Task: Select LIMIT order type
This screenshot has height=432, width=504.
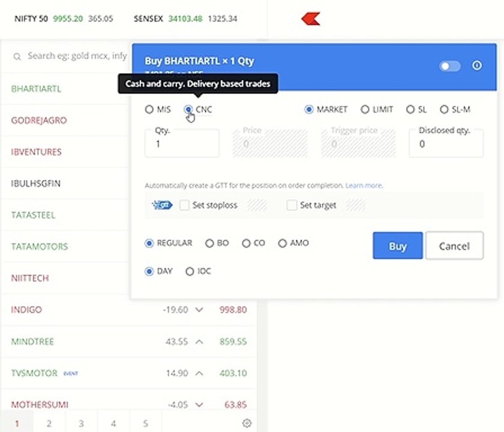Action: (365, 109)
